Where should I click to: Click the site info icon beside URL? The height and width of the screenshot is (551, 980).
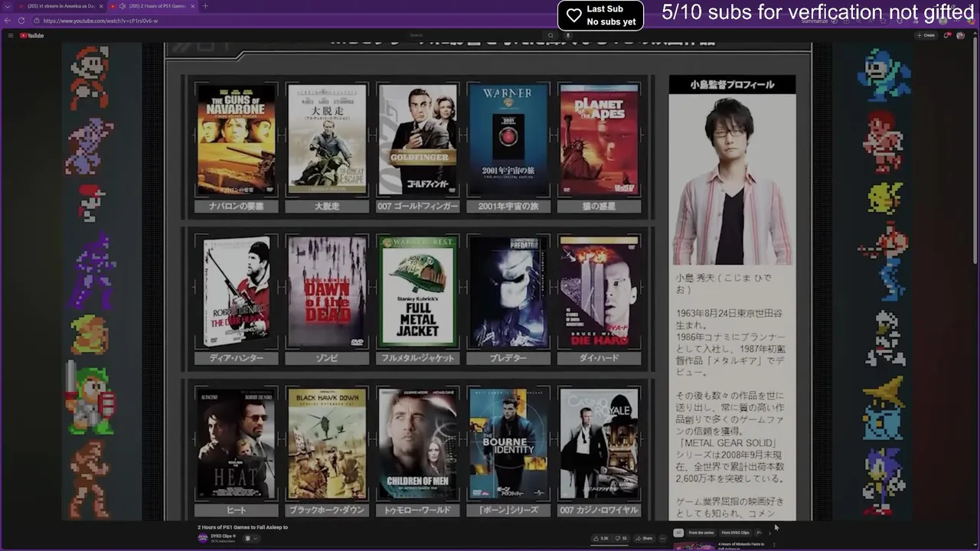pos(36,21)
